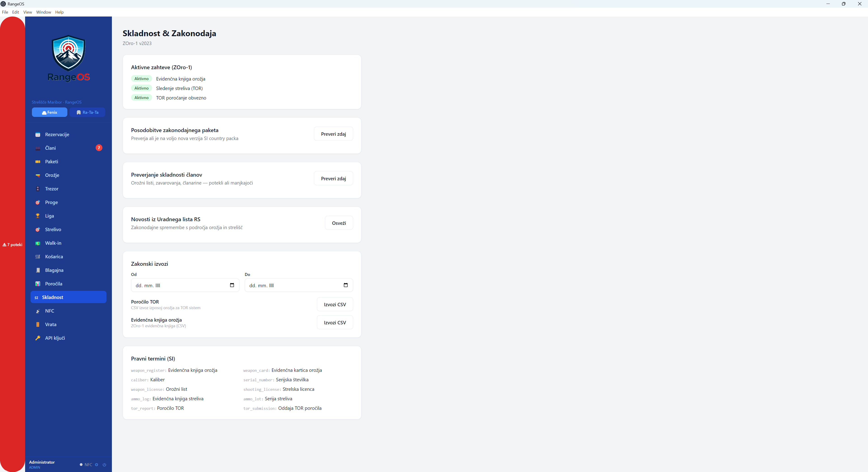This screenshot has width=868, height=472.
Task: Click the Poročila chart icon
Action: 38,284
